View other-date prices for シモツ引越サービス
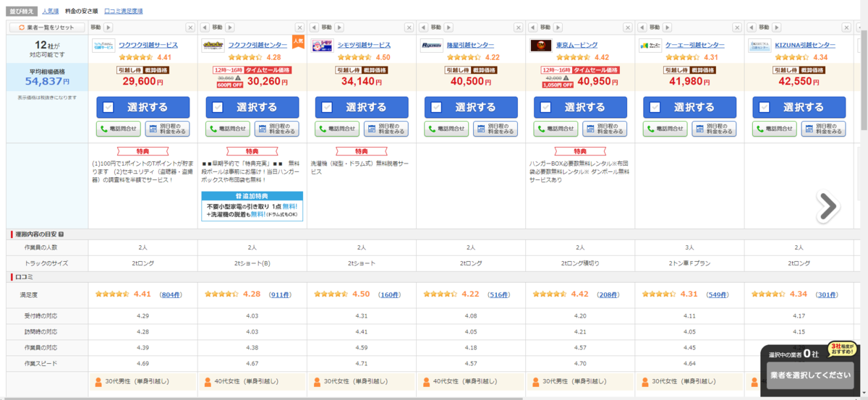The width and height of the screenshot is (868, 400). [x=386, y=129]
